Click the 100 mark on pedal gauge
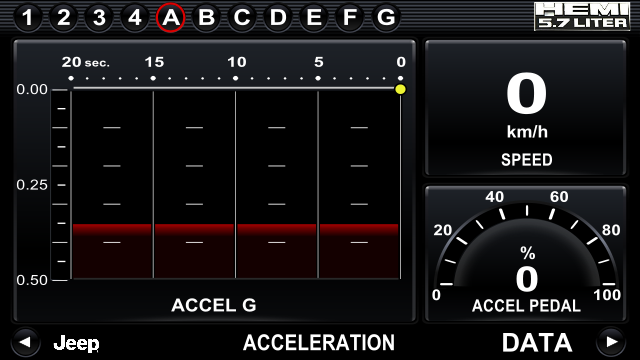Screen dimensions: 640x360 point(607,295)
